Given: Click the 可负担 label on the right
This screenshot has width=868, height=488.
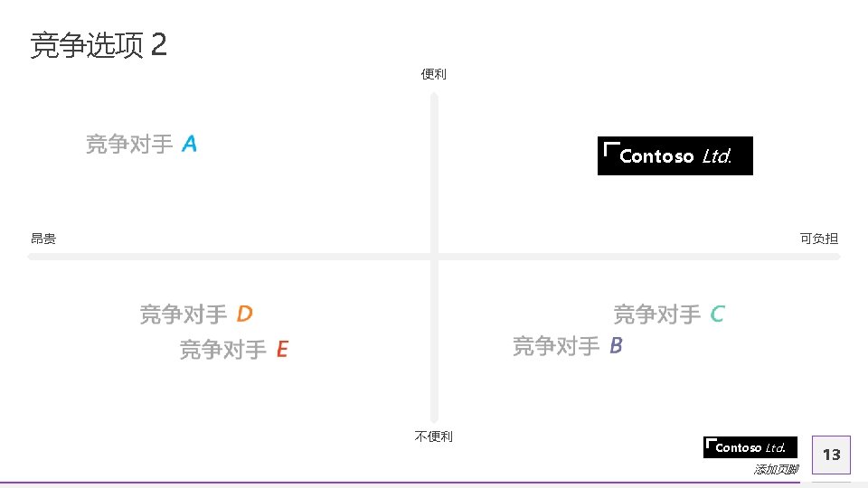Looking at the screenshot, I should (818, 239).
